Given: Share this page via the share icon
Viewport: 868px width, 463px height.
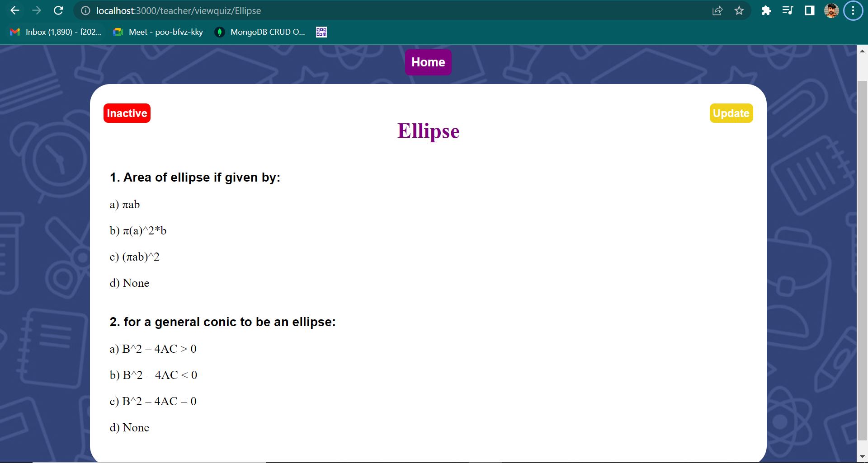Looking at the screenshot, I should [717, 10].
